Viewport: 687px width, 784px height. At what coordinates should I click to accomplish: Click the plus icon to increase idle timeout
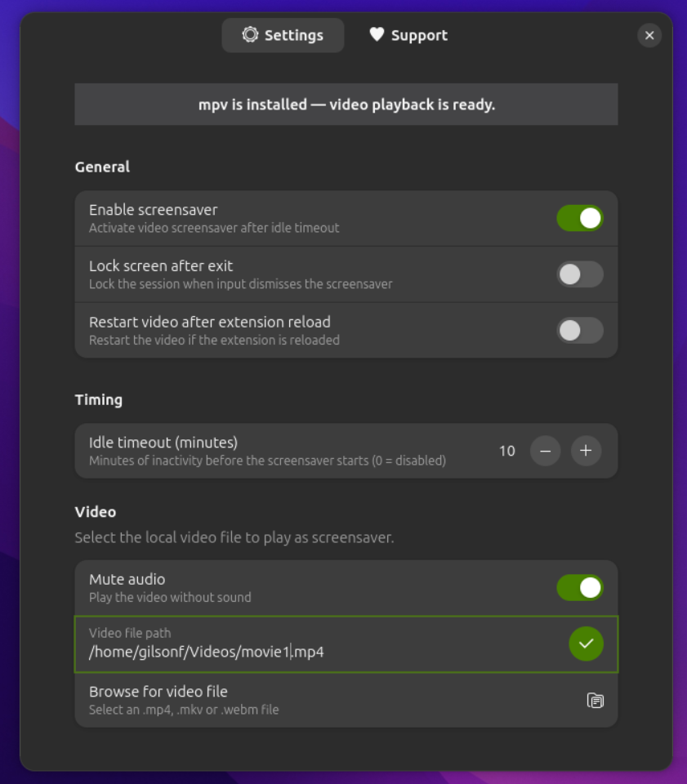pyautogui.click(x=586, y=450)
